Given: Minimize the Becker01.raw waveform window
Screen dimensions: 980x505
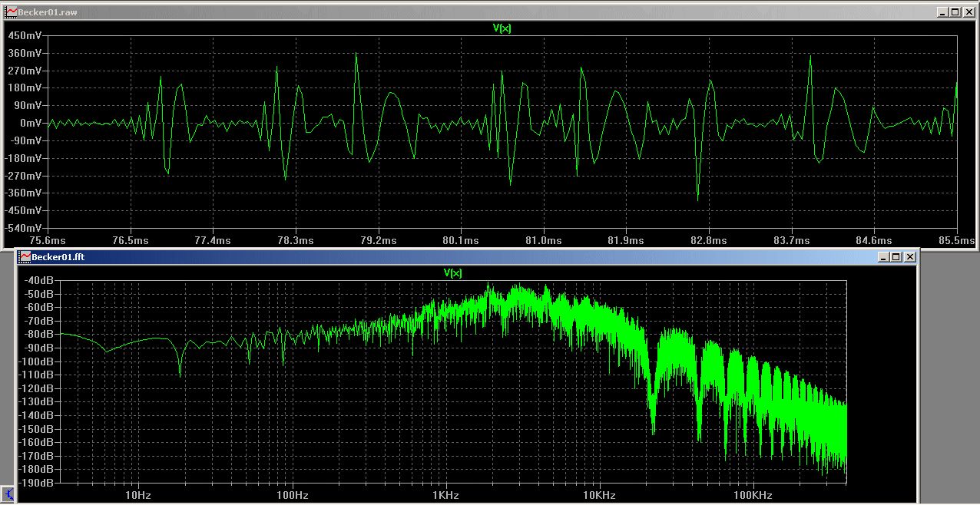Looking at the screenshot, I should click(943, 12).
